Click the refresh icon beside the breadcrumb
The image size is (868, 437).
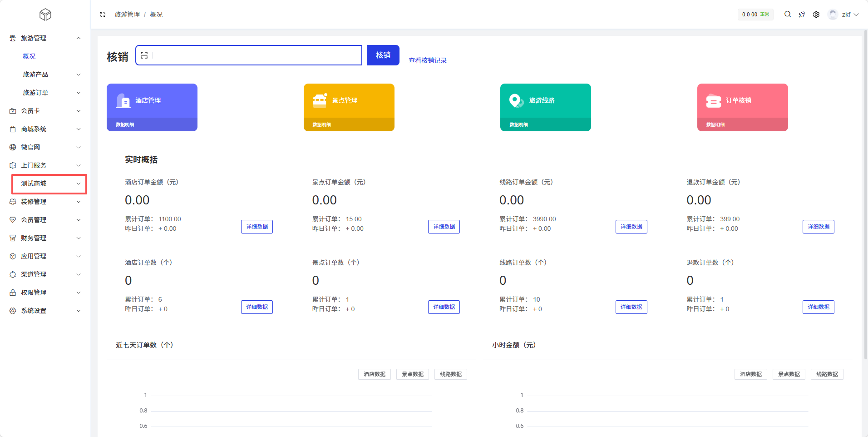103,15
